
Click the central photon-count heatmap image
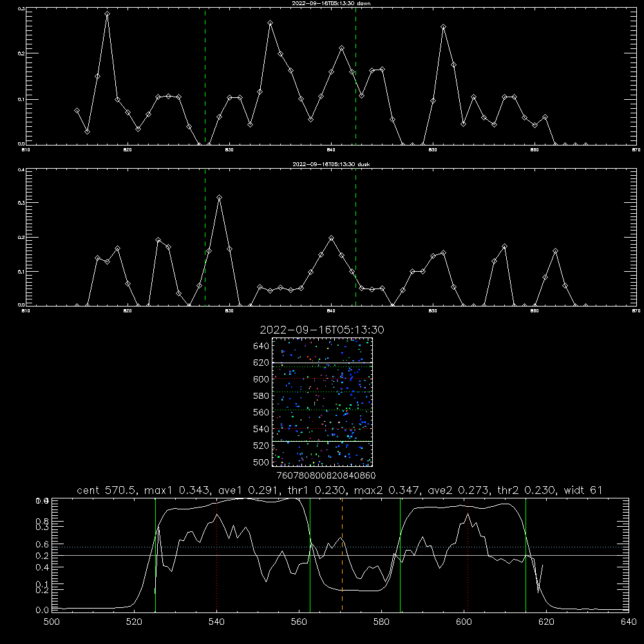coord(322,402)
